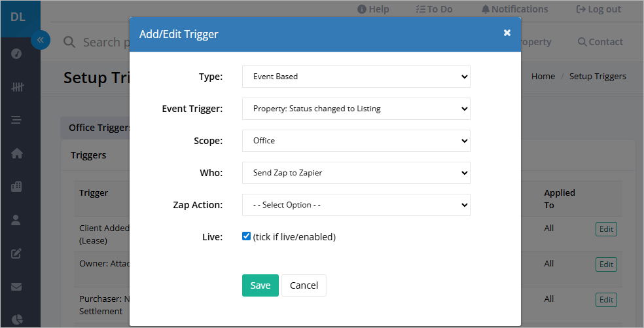
Task: Open the To Do menu item
Action: click(434, 9)
